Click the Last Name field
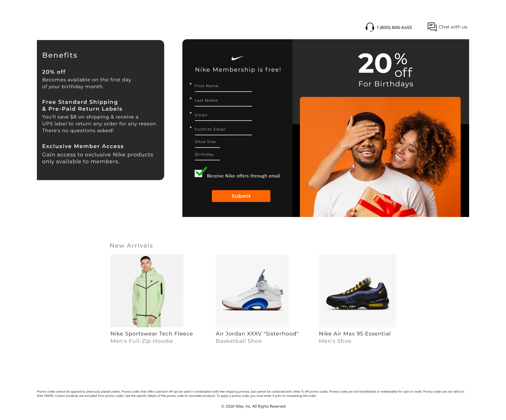This screenshot has width=506, height=420. [223, 101]
